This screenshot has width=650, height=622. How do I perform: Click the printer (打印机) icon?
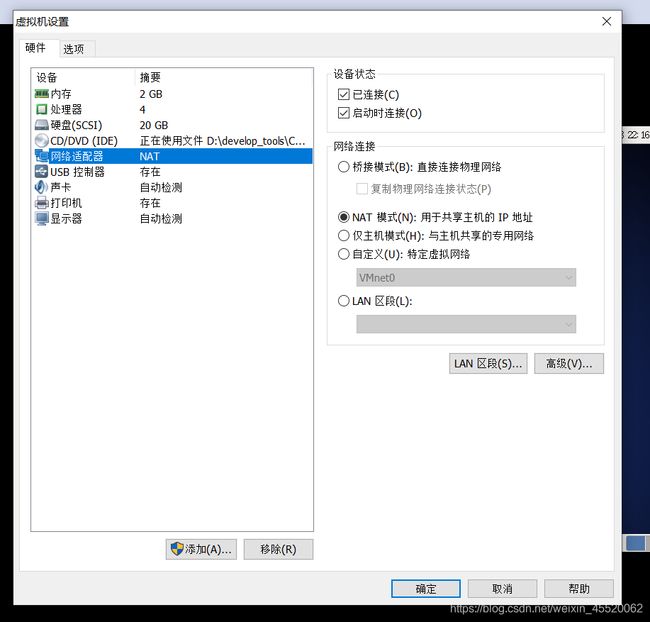41,203
